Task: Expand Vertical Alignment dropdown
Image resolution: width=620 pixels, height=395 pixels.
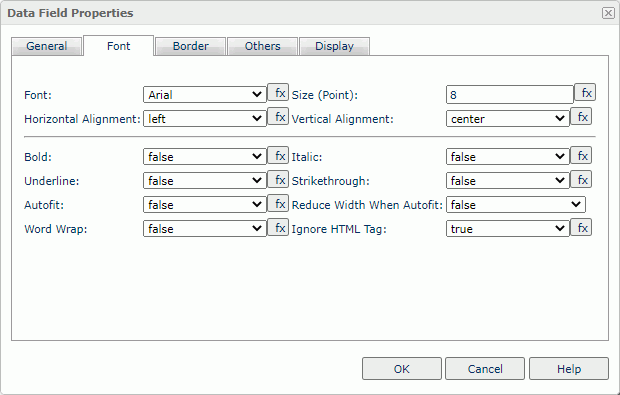Action: click(508, 118)
